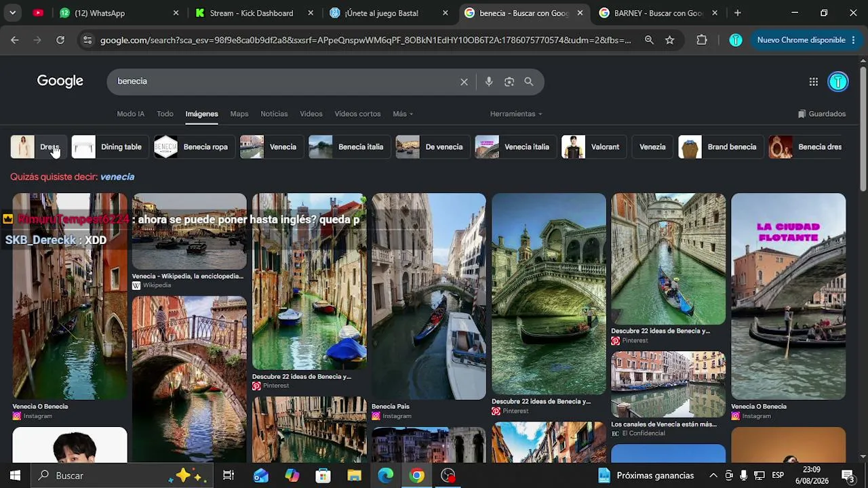Open Microsoft Store from the taskbar

tap(323, 475)
